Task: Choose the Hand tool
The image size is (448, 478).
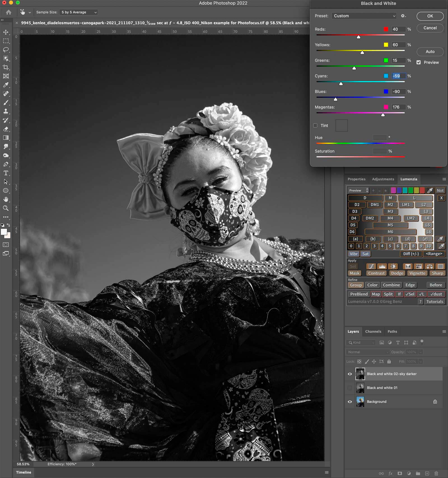Action: (6, 199)
